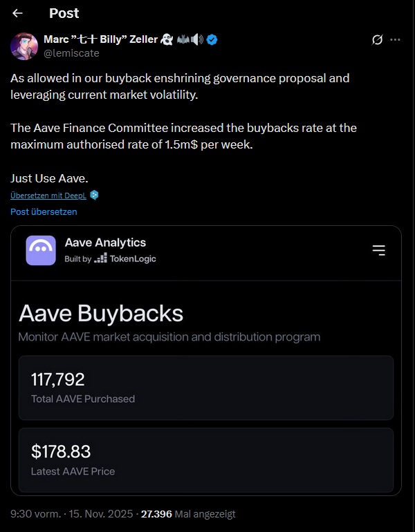Viewport: 415px width, 532px height.
Task: Click the "Aave Buybacks" heading
Action: point(101,314)
